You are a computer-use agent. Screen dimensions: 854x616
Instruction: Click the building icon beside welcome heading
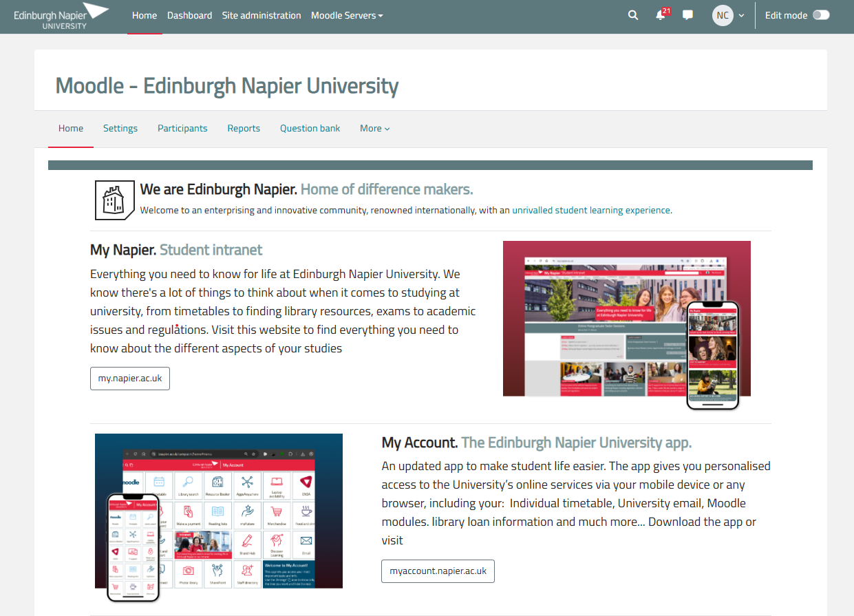[114, 200]
